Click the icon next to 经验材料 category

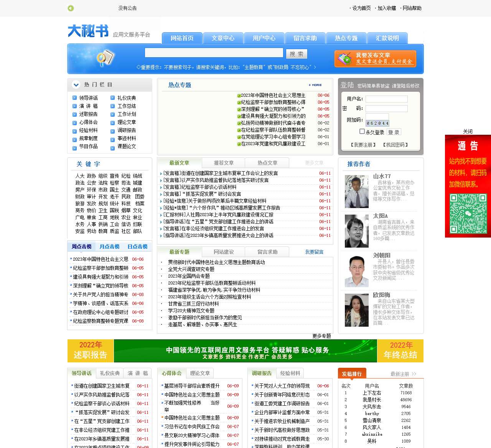pyautogui.click(x=75, y=131)
